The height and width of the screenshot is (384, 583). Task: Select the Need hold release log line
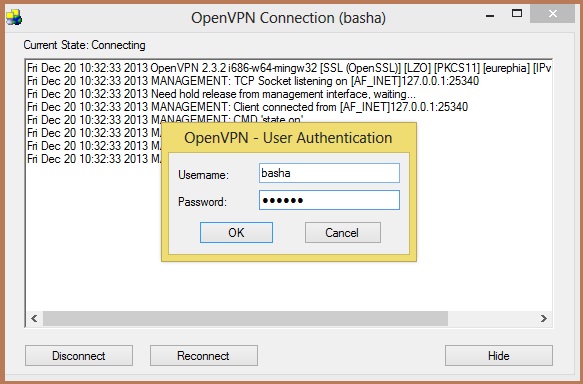click(221, 94)
